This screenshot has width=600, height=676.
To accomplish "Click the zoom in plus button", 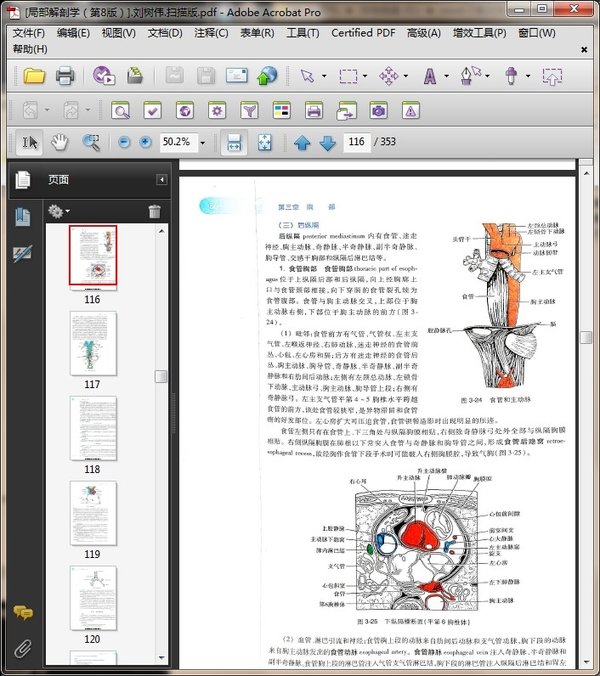I will click(146, 142).
